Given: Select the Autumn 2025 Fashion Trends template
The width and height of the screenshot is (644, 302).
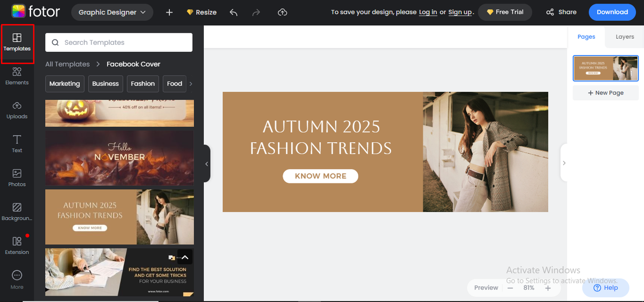Looking at the screenshot, I should coord(119,217).
